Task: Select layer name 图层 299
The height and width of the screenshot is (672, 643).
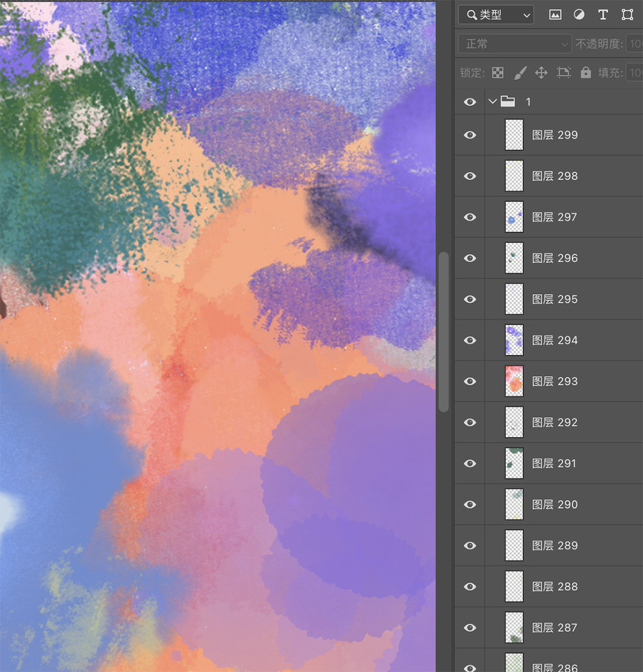Action: click(554, 135)
